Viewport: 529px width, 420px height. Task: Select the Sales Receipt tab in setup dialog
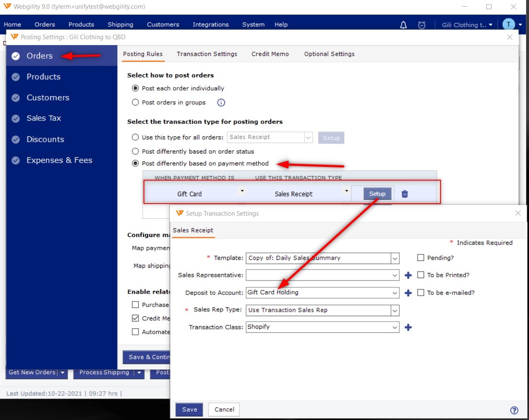[193, 230]
